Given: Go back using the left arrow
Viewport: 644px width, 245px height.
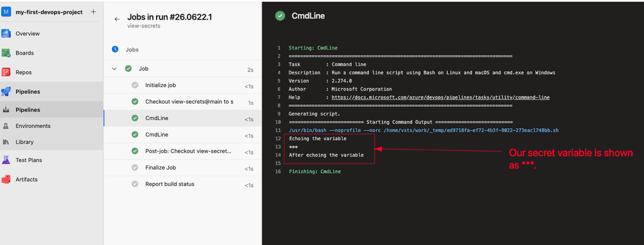Looking at the screenshot, I should coord(117,19).
